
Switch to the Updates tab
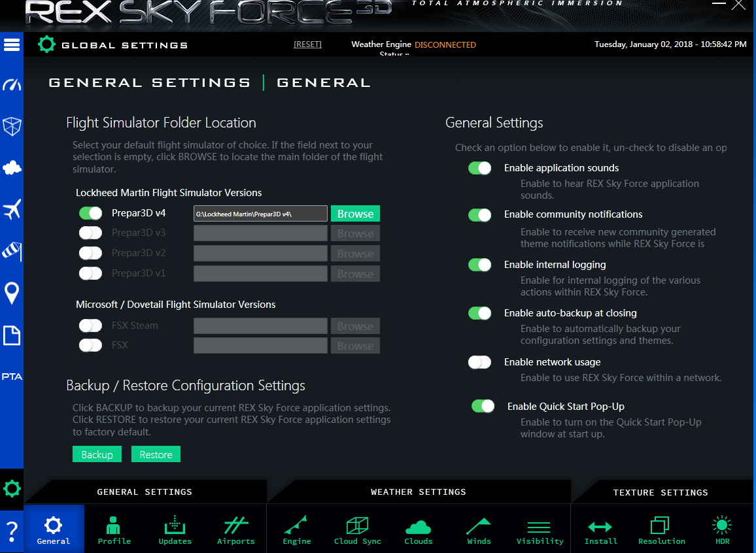pyautogui.click(x=175, y=529)
